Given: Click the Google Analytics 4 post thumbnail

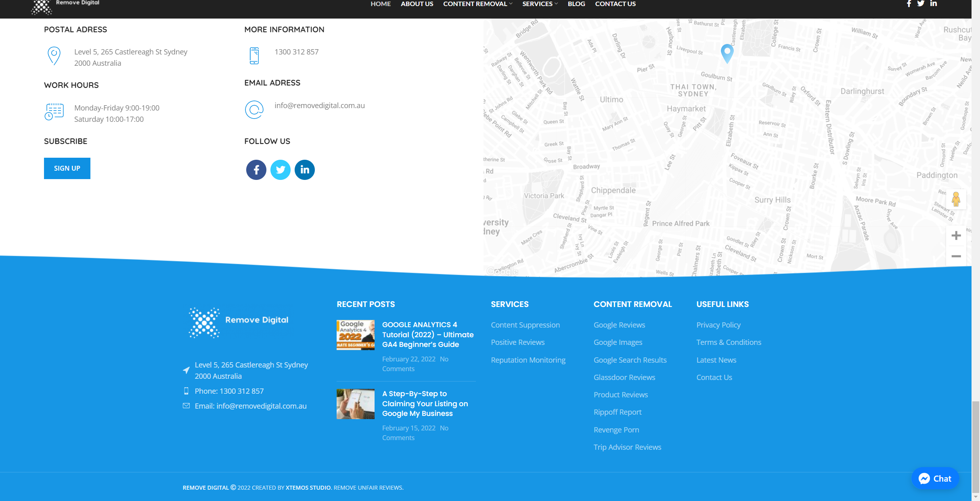Looking at the screenshot, I should (x=355, y=335).
